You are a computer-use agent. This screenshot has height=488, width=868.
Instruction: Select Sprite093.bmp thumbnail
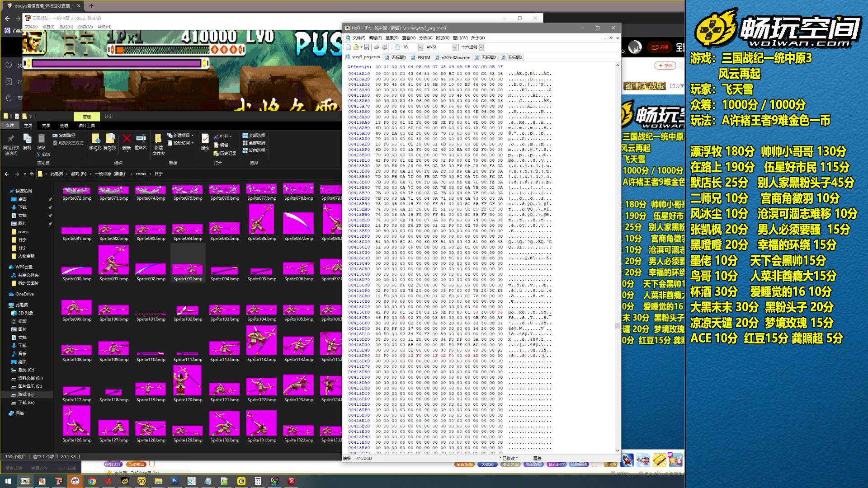click(x=188, y=263)
